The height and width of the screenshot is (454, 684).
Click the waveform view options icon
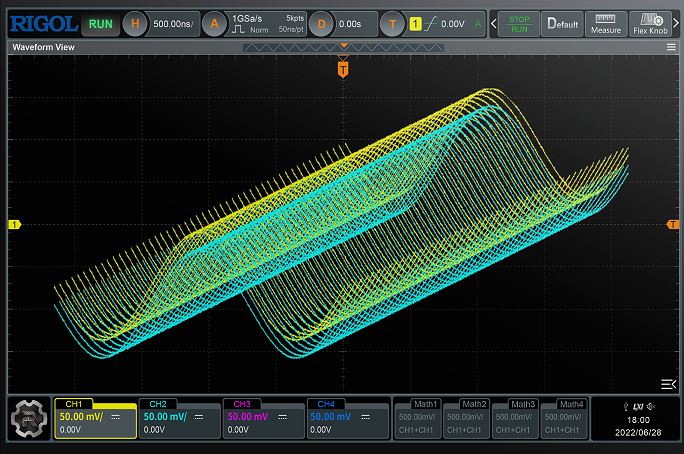(x=669, y=383)
